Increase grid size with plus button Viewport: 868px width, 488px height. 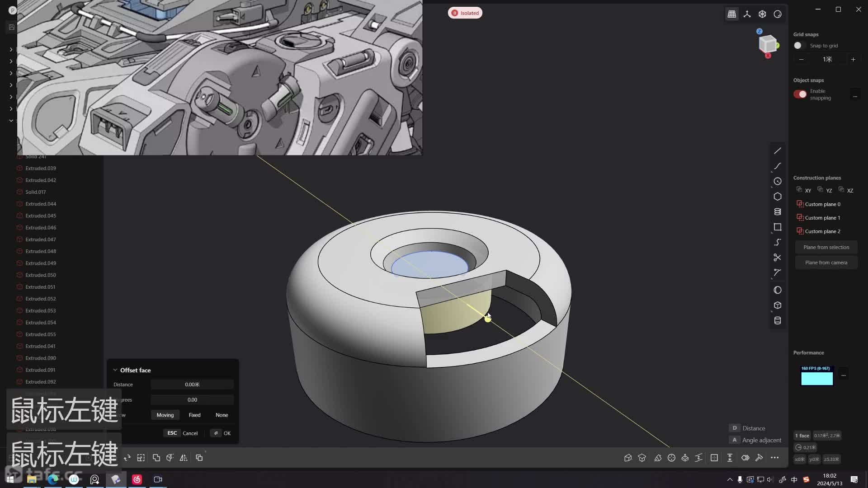point(853,60)
